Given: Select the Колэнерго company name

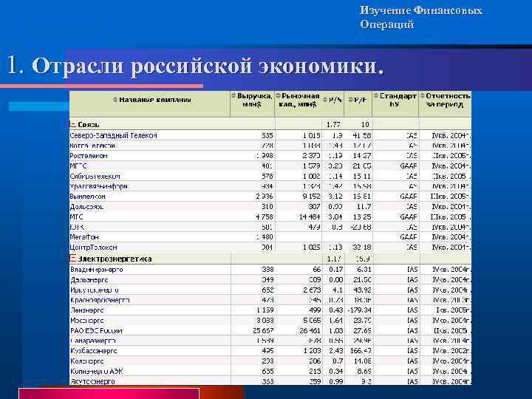Looking at the screenshot, I should tap(87, 361).
